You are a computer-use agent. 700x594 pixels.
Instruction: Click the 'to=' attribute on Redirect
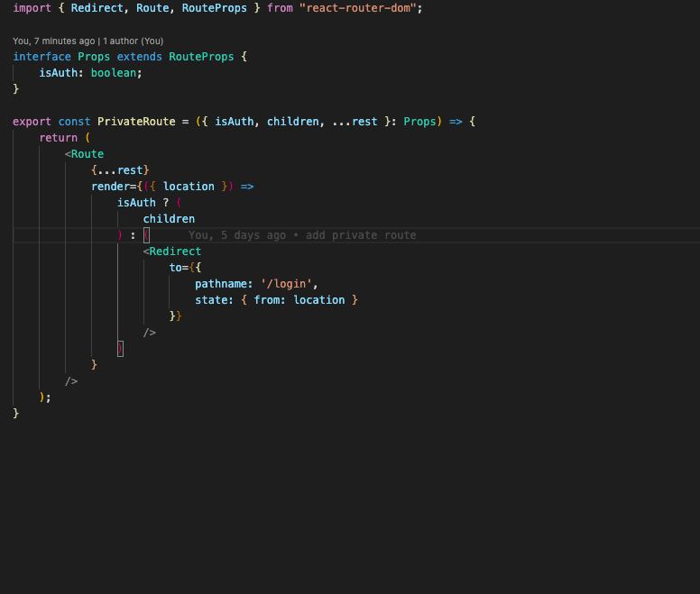[x=179, y=268]
